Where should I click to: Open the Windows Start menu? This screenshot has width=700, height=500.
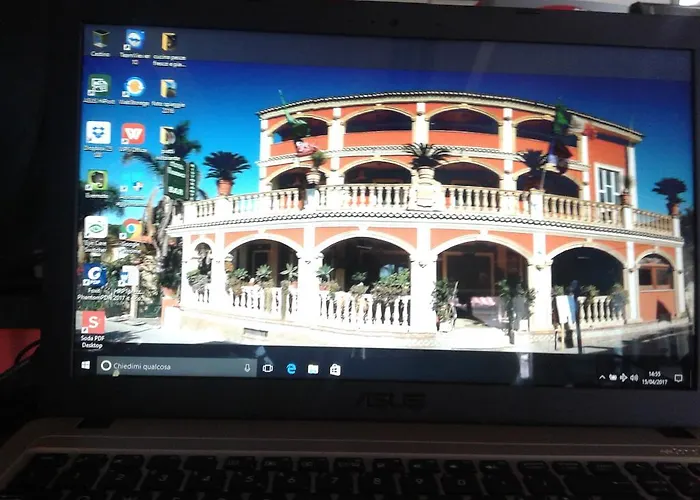[x=85, y=367]
